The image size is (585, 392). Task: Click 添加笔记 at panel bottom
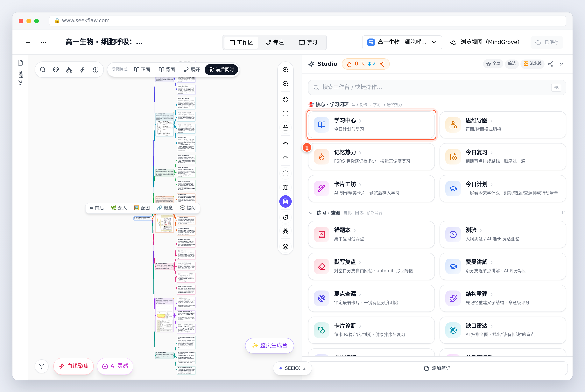(437, 368)
